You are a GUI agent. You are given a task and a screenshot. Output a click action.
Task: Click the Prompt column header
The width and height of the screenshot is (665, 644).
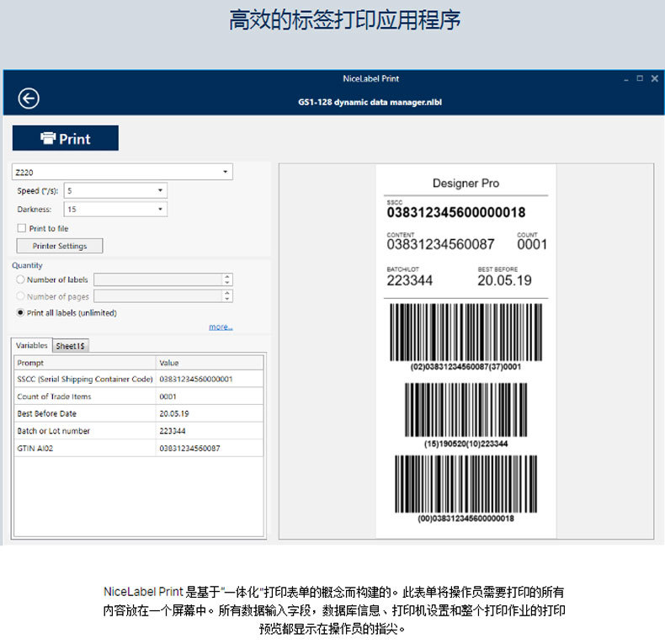point(85,363)
